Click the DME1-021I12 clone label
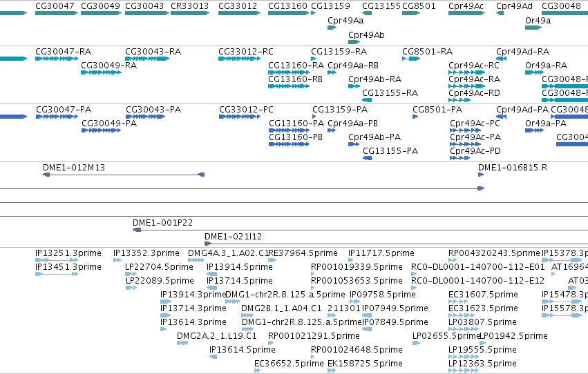Screen dimensions: 588x374 tap(234, 237)
